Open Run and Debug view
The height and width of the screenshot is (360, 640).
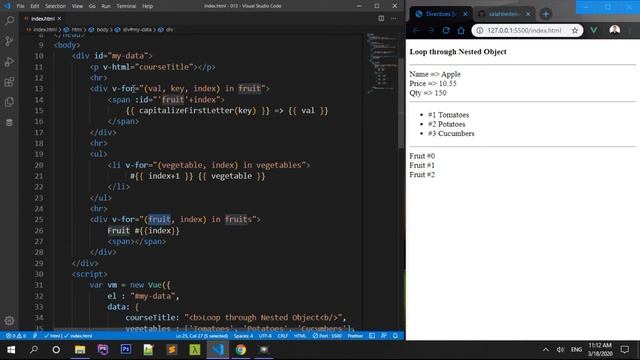click(x=9, y=62)
